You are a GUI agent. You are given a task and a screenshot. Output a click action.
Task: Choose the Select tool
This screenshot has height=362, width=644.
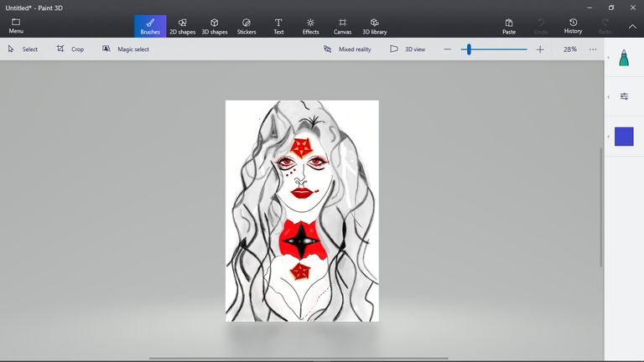(x=23, y=49)
